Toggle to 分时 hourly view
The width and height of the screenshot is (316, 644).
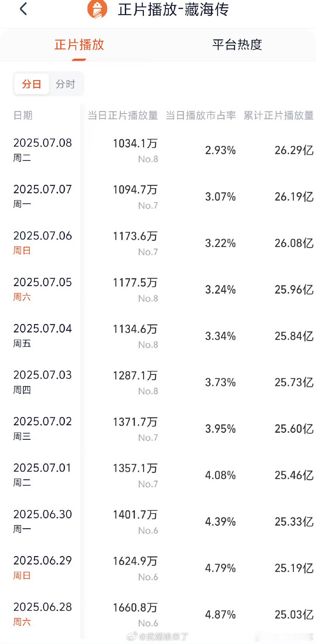pyautogui.click(x=66, y=84)
